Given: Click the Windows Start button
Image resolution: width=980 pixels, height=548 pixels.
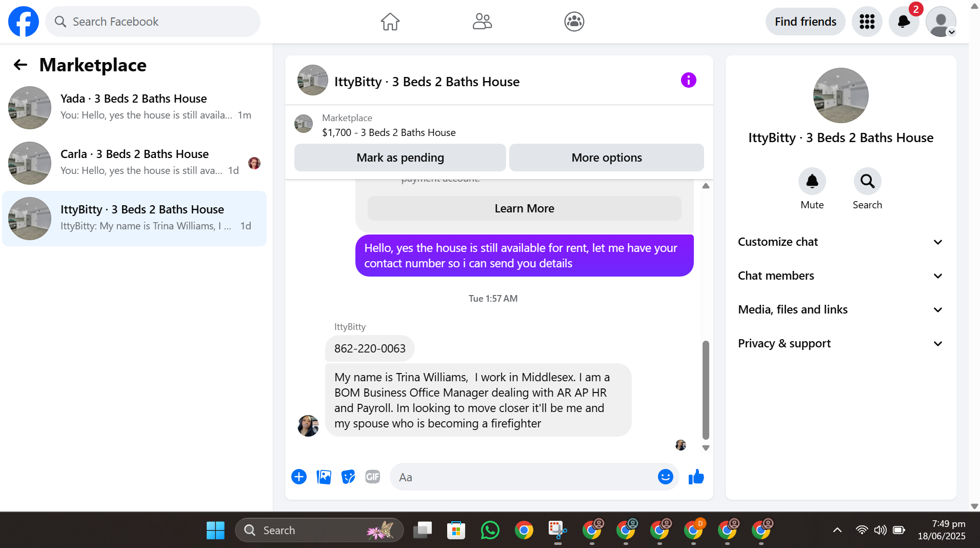Looking at the screenshot, I should 215,530.
